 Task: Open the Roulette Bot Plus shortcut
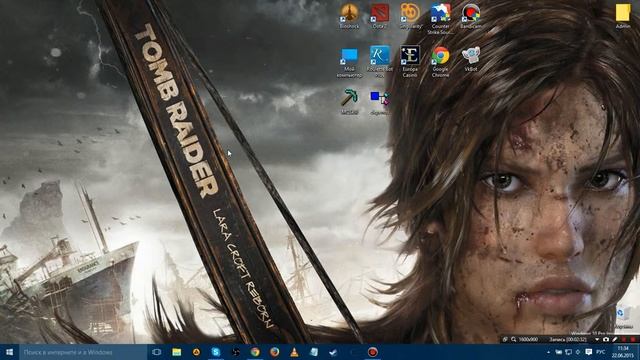tap(380, 62)
